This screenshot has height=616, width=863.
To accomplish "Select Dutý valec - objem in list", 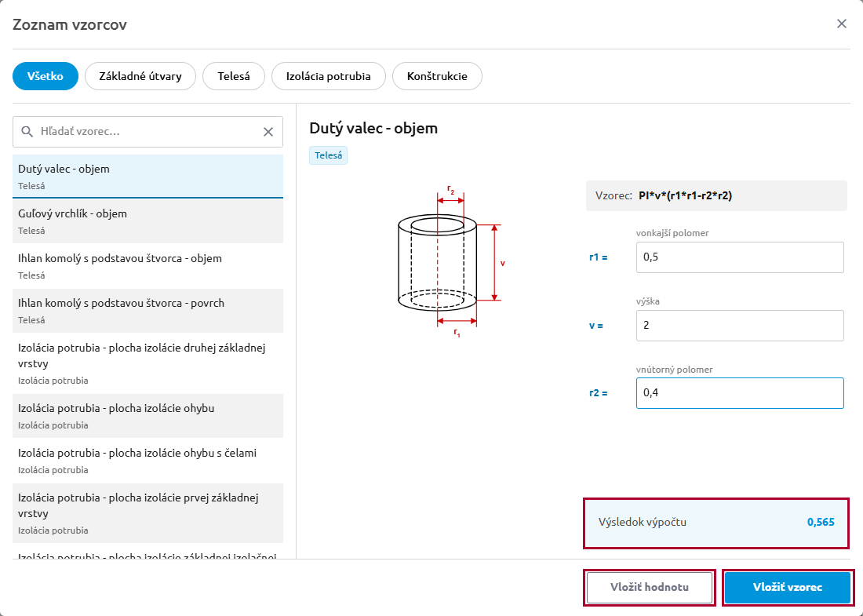I will [x=147, y=176].
